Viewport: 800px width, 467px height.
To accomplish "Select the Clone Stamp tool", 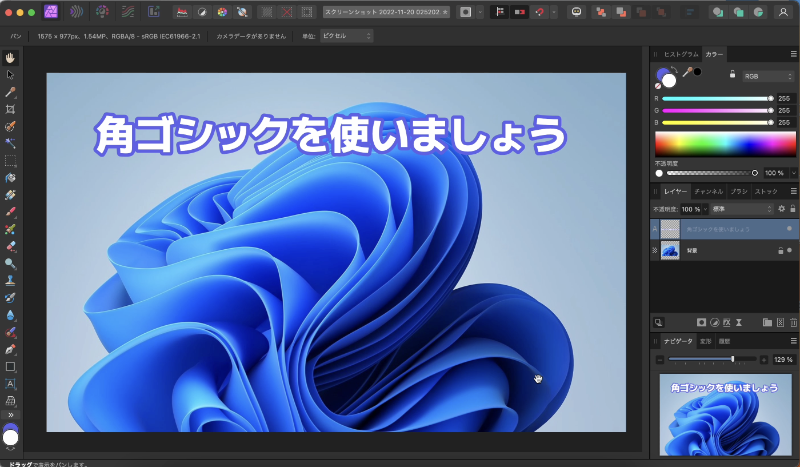I will (x=10, y=281).
